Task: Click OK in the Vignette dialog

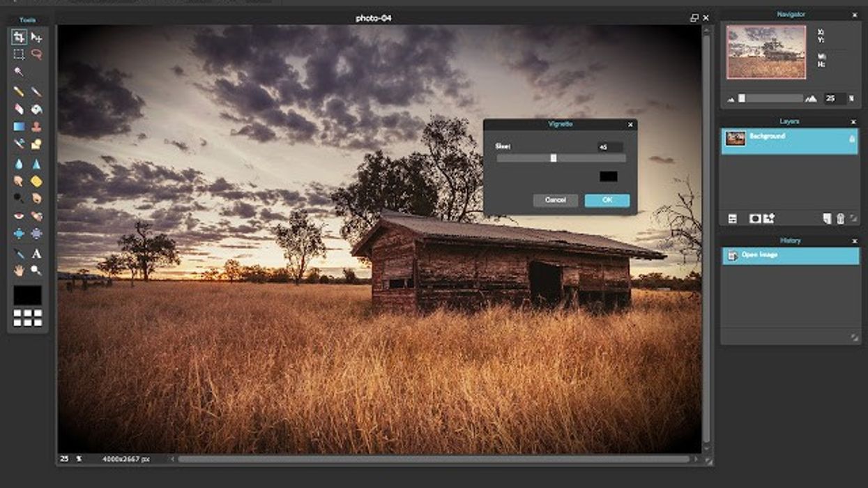Action: coord(607,200)
